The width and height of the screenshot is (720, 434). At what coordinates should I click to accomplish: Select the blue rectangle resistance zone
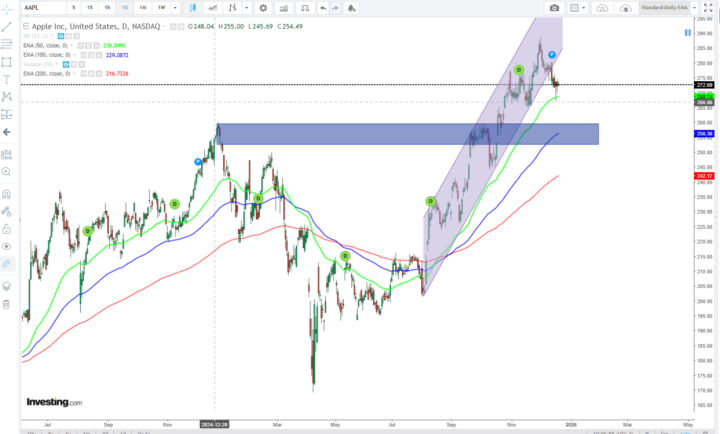pyautogui.click(x=409, y=134)
